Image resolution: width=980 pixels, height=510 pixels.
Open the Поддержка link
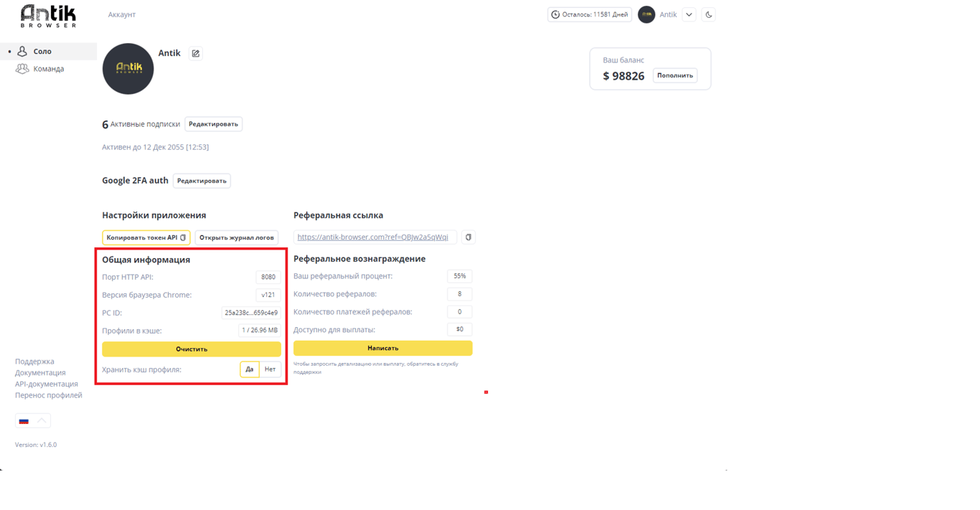pyautogui.click(x=34, y=362)
